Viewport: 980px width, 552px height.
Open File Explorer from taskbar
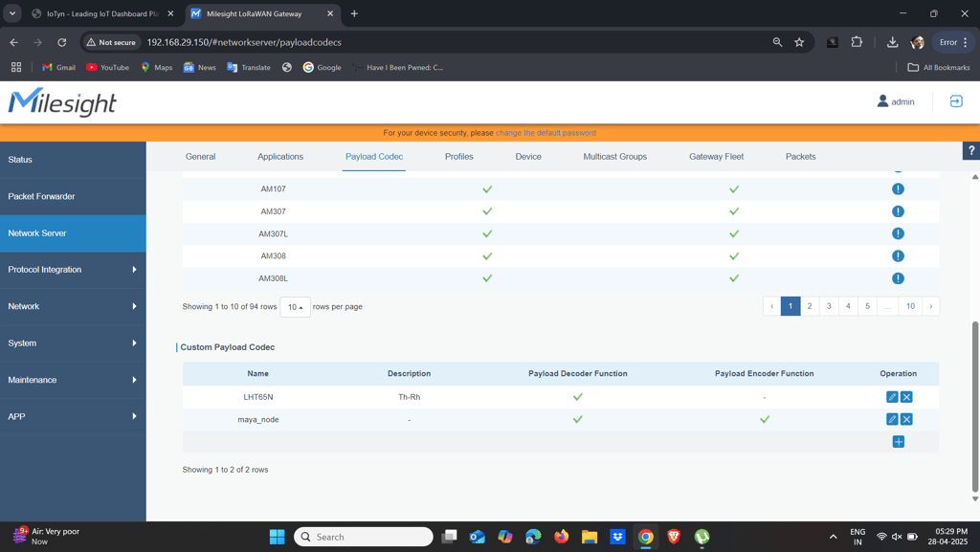[590, 537]
